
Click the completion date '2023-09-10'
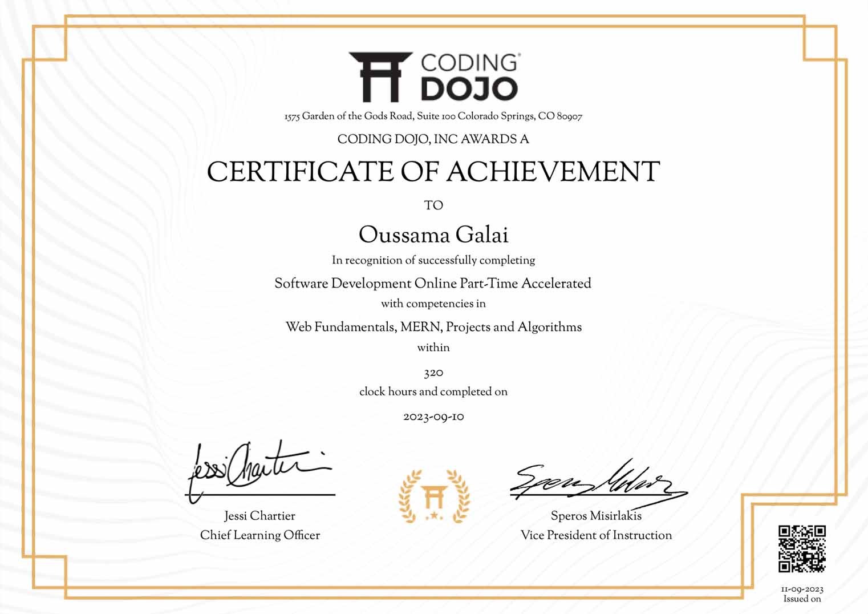pos(433,417)
